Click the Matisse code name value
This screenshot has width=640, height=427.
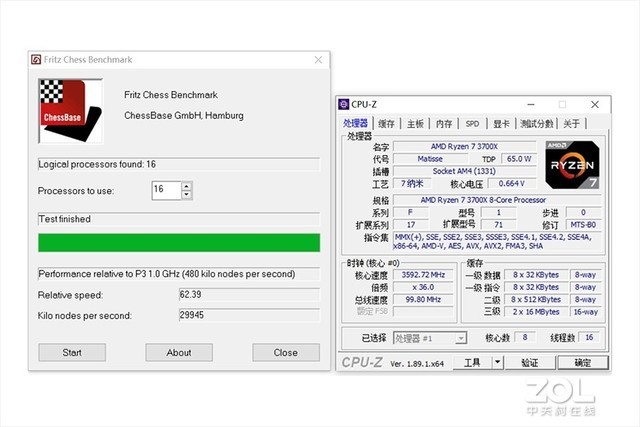click(x=430, y=159)
